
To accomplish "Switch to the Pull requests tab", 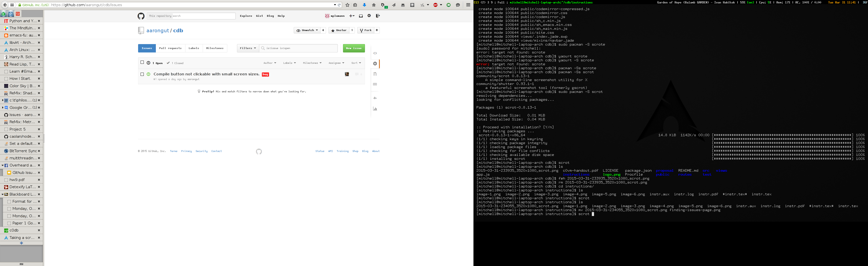I will pos(170,48).
